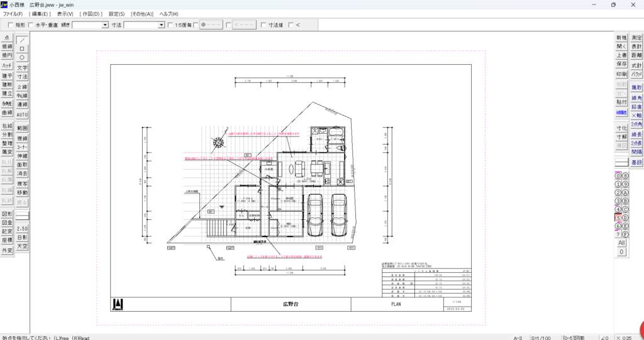Open the ファイル(F) menu
This screenshot has height=340, width=644.
tap(13, 13)
